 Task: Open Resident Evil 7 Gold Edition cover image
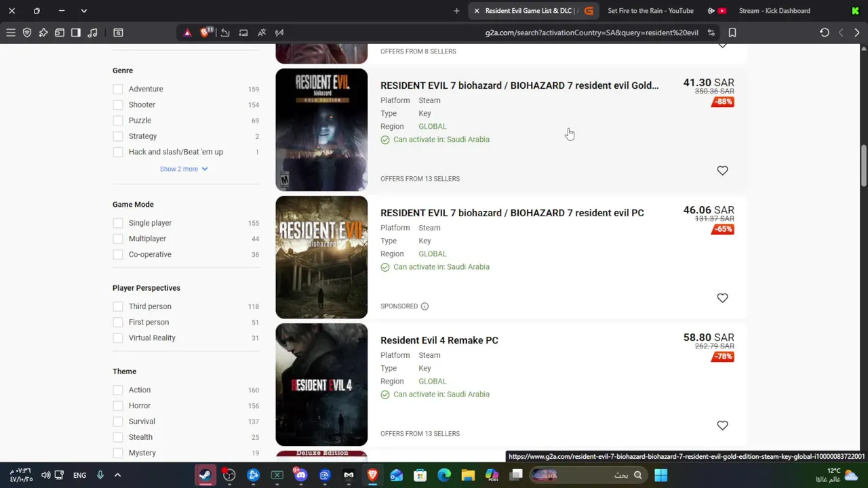coord(321,129)
